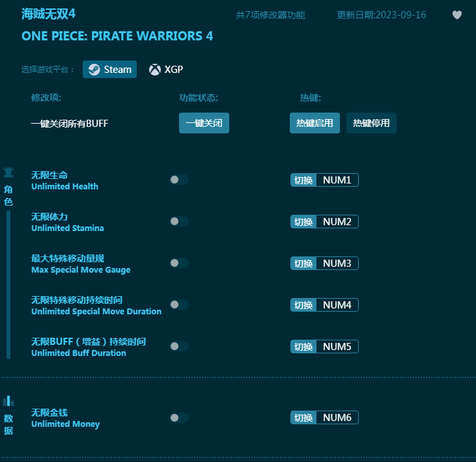Click the 海贼无双4 title
Image resolution: width=476 pixels, height=462 pixels.
click(48, 14)
